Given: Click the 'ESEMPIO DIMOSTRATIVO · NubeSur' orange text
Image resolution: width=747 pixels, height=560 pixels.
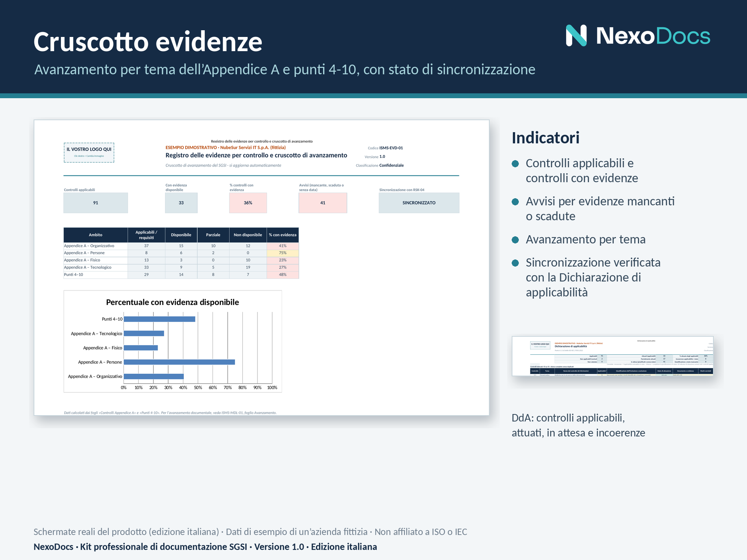Looking at the screenshot, I should coord(226,147).
